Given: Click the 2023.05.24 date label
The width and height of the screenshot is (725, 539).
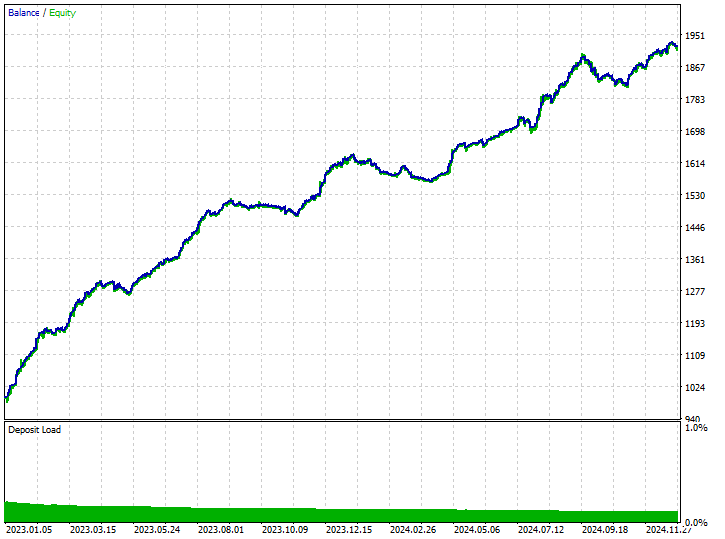Looking at the screenshot, I should point(157,530).
